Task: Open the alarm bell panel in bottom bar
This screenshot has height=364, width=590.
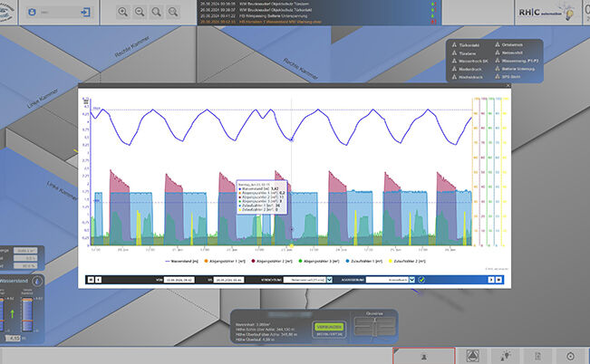Action: click(x=423, y=356)
